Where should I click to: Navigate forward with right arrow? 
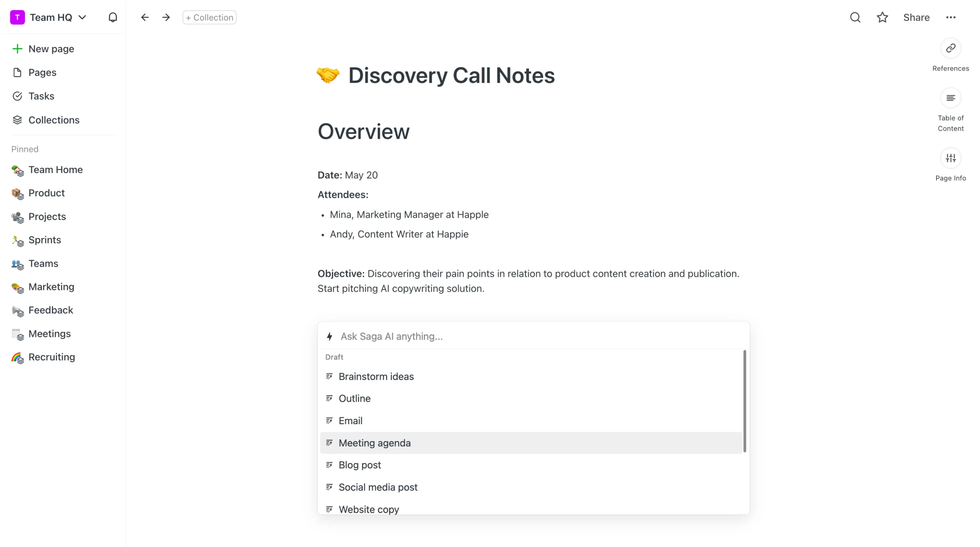pos(166,17)
